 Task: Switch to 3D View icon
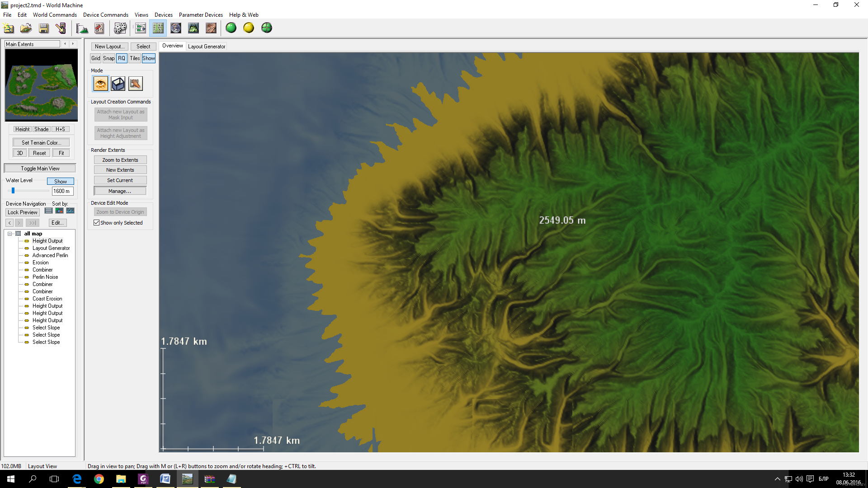[x=193, y=28]
